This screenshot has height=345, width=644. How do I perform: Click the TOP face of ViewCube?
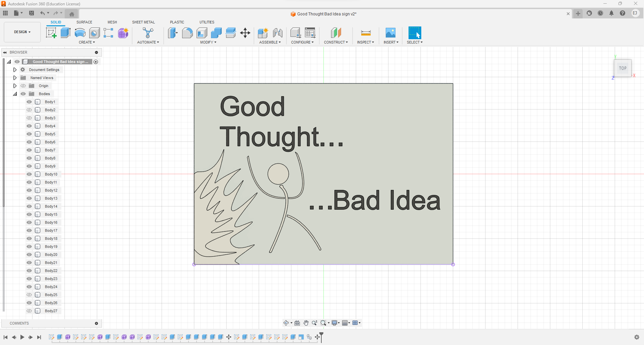(623, 68)
